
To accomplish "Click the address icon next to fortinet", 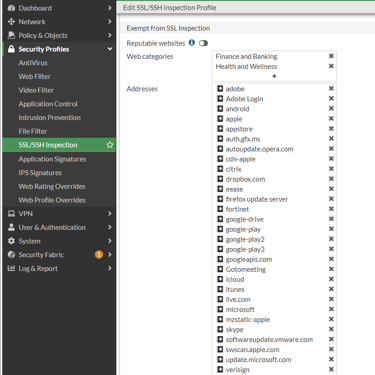I will 220,209.
